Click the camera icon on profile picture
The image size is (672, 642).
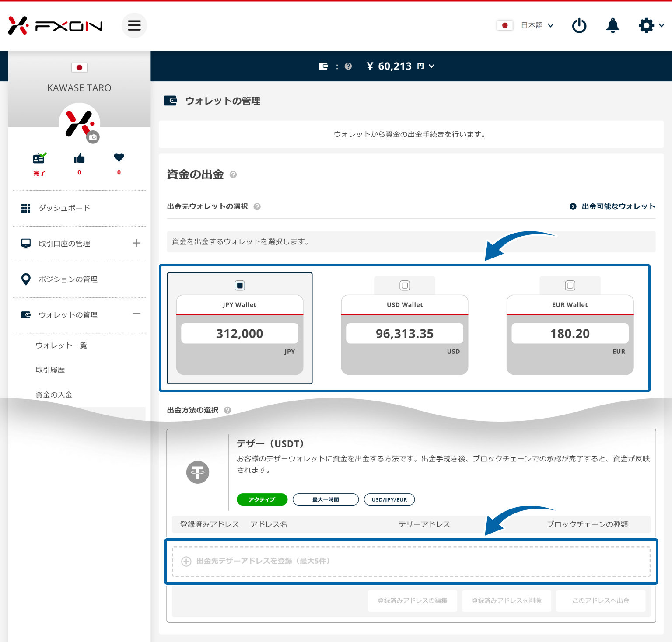93,137
